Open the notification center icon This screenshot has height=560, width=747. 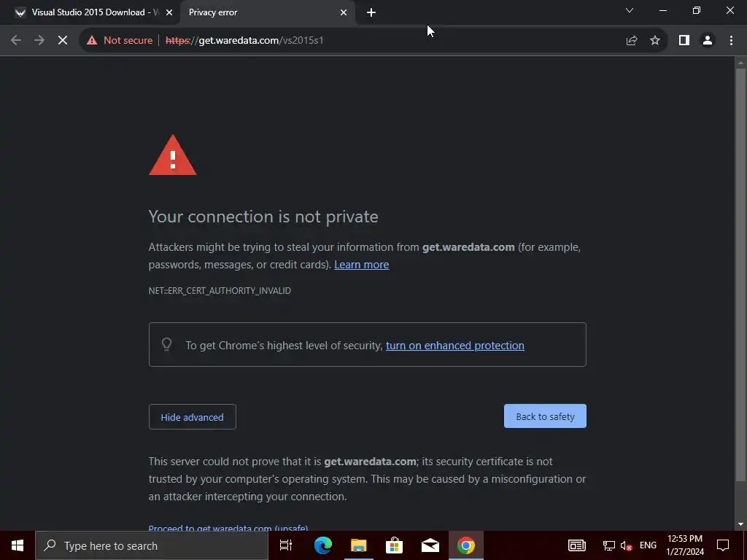pyautogui.click(x=723, y=545)
